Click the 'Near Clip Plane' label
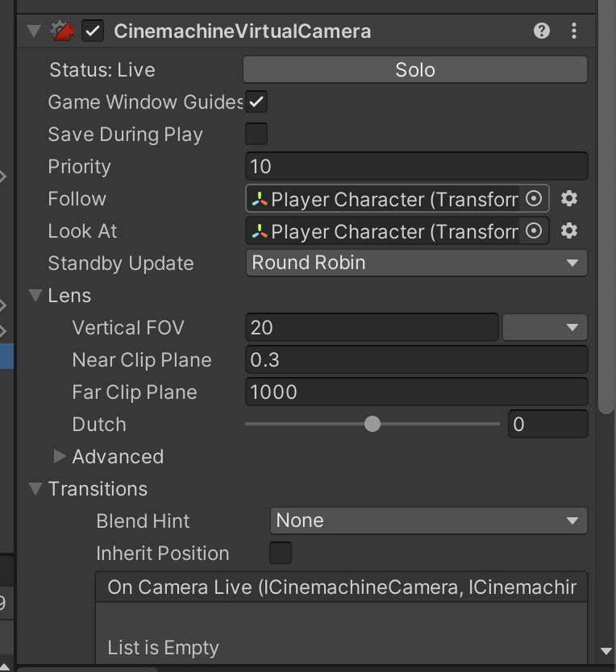The width and height of the screenshot is (616, 672). (142, 360)
